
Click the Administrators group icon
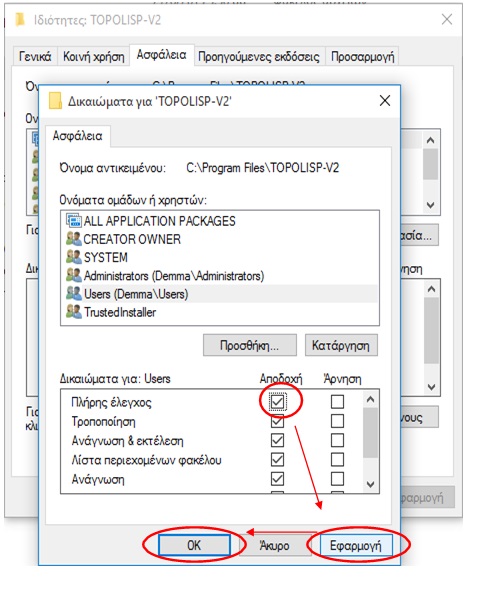73,275
